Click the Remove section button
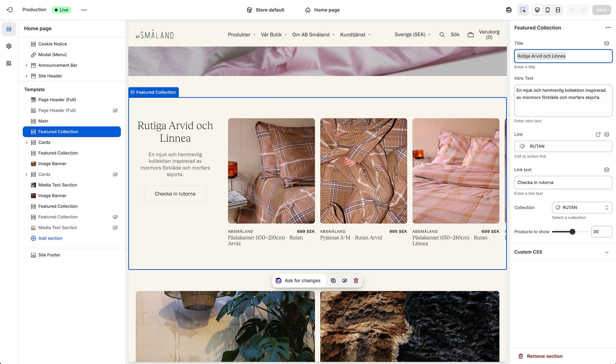 pyautogui.click(x=544, y=356)
